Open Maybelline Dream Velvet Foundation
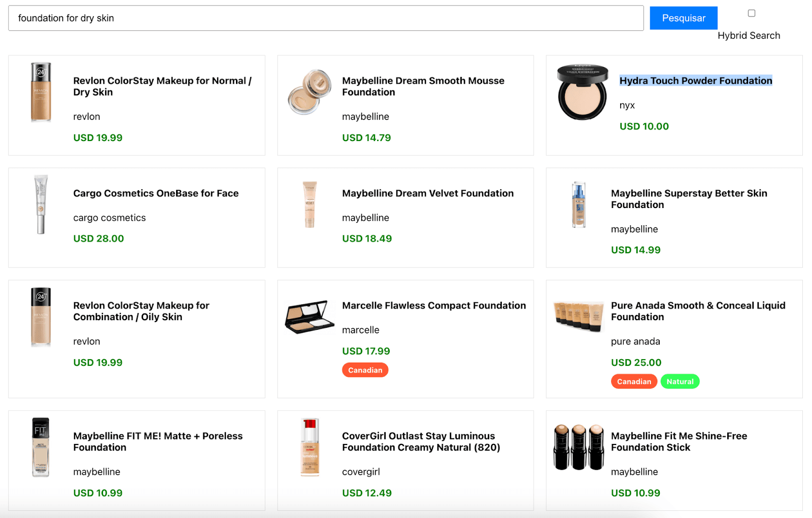The width and height of the screenshot is (812, 518). pyautogui.click(x=428, y=193)
